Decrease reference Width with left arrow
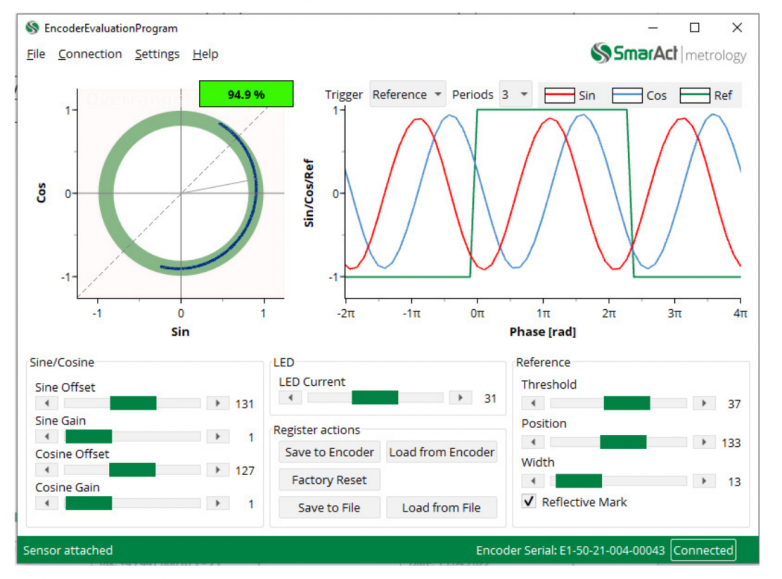Image resolution: width=782 pixels, height=579 pixels. click(533, 481)
